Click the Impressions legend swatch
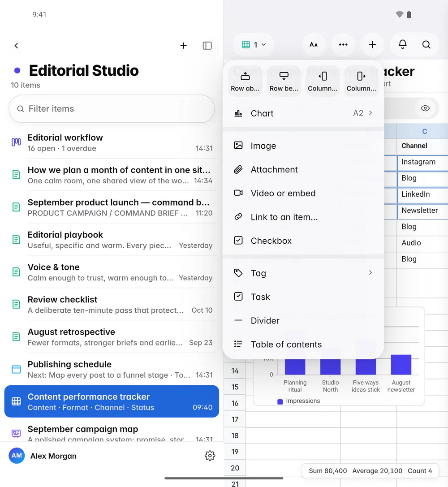The height and width of the screenshot is (487, 448). click(280, 401)
